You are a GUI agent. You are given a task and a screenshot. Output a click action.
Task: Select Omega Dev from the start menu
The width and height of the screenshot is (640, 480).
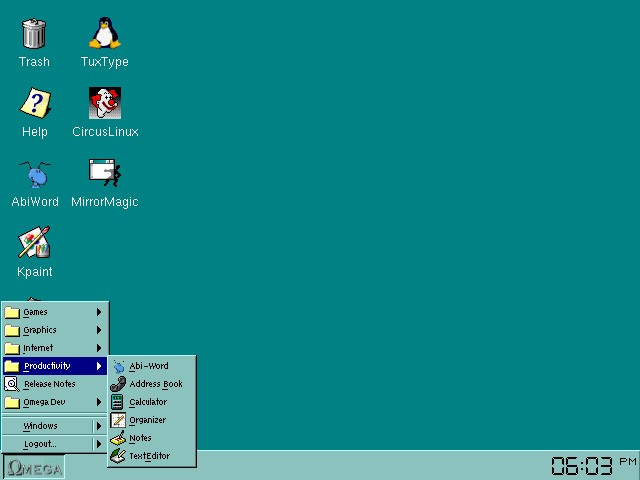[x=55, y=402]
